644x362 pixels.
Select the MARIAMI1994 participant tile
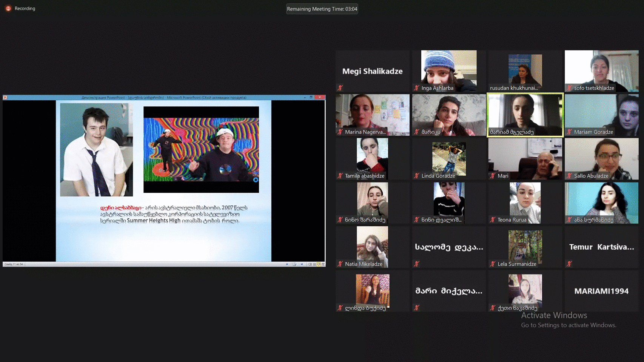point(601,291)
